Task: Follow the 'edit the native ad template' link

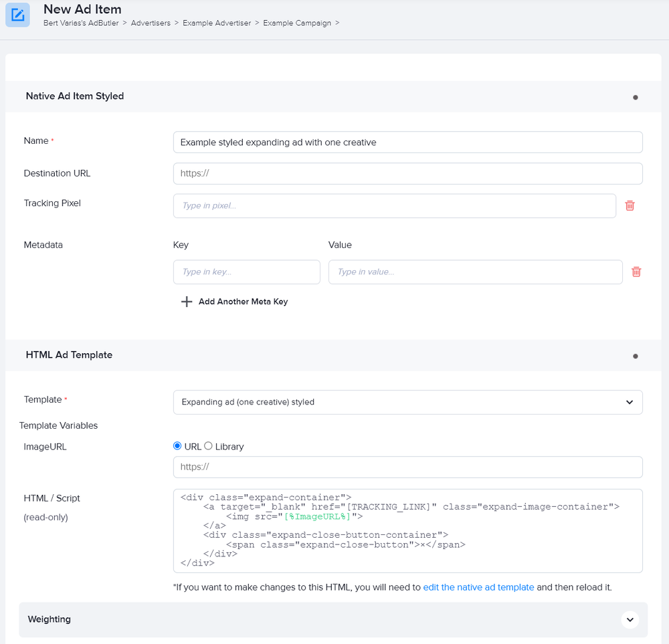Action: click(x=478, y=587)
